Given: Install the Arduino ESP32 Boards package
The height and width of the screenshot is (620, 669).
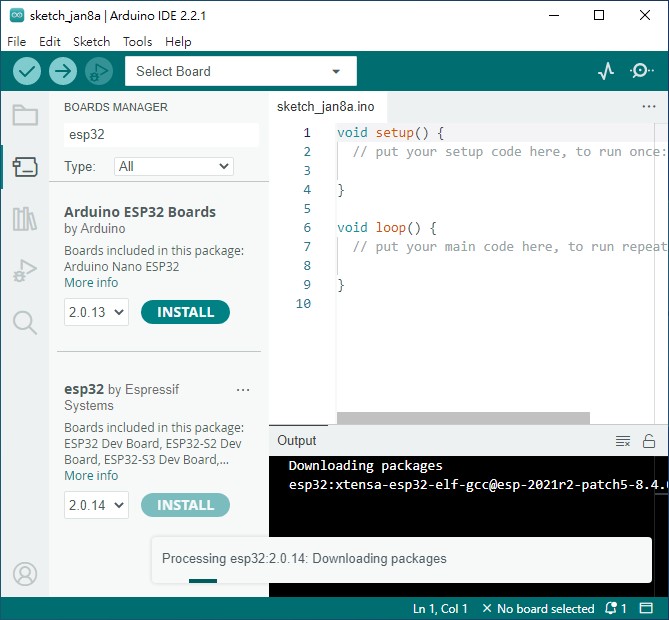Looking at the screenshot, I should pyautogui.click(x=185, y=312).
